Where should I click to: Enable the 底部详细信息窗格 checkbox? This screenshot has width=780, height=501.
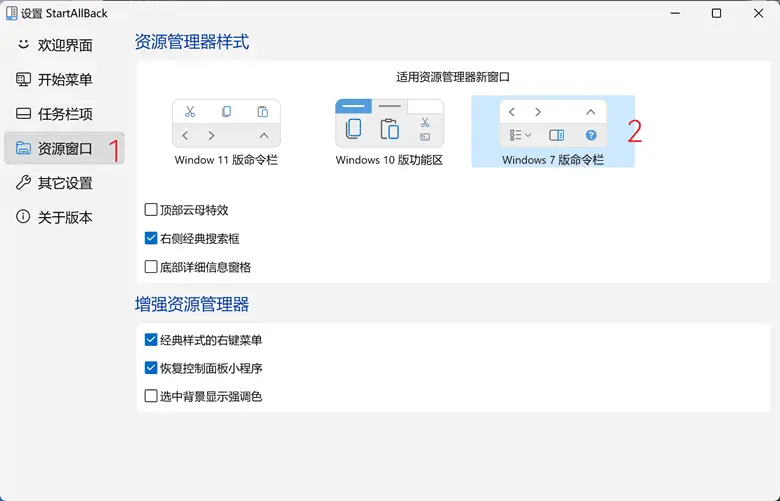coord(151,267)
